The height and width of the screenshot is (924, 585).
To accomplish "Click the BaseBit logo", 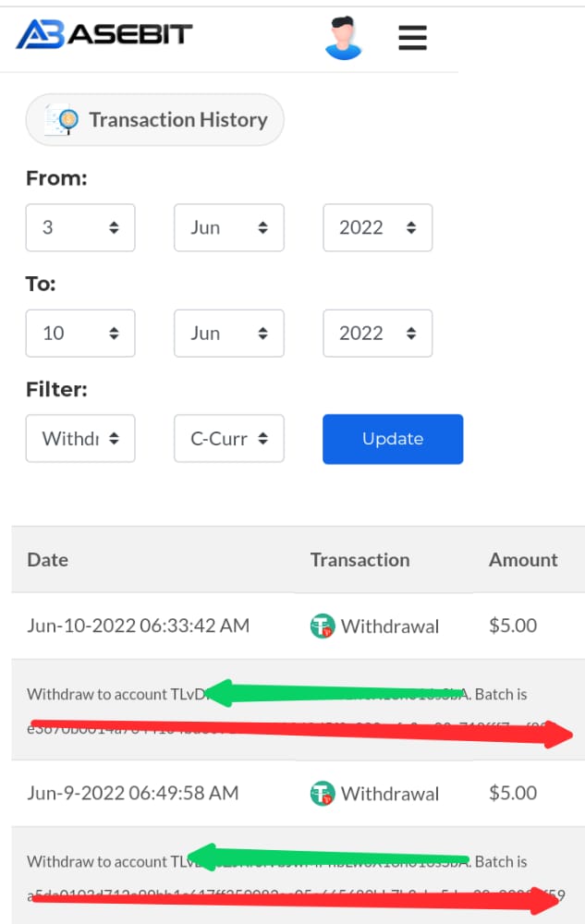I will point(104,34).
